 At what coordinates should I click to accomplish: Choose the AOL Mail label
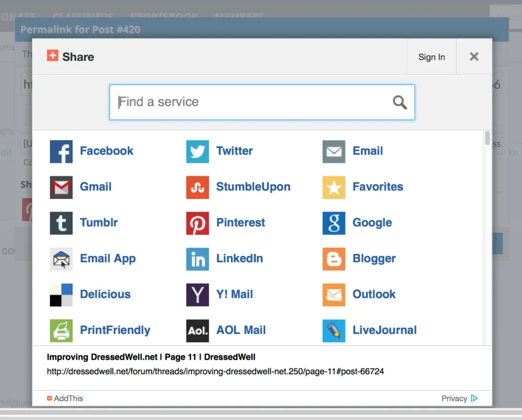pyautogui.click(x=241, y=330)
